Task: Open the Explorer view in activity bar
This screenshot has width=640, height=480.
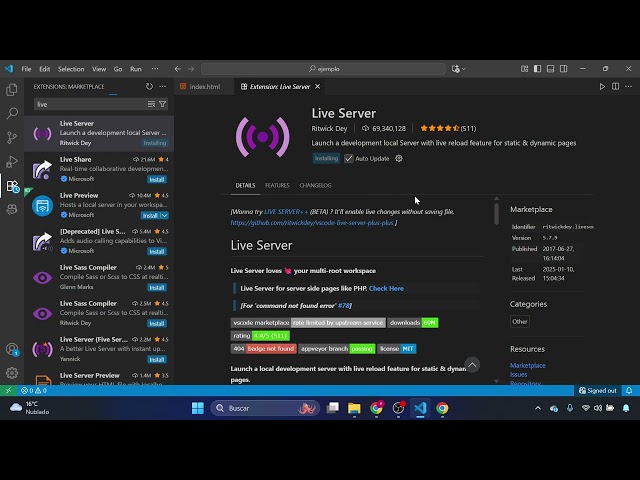Action: pyautogui.click(x=12, y=89)
